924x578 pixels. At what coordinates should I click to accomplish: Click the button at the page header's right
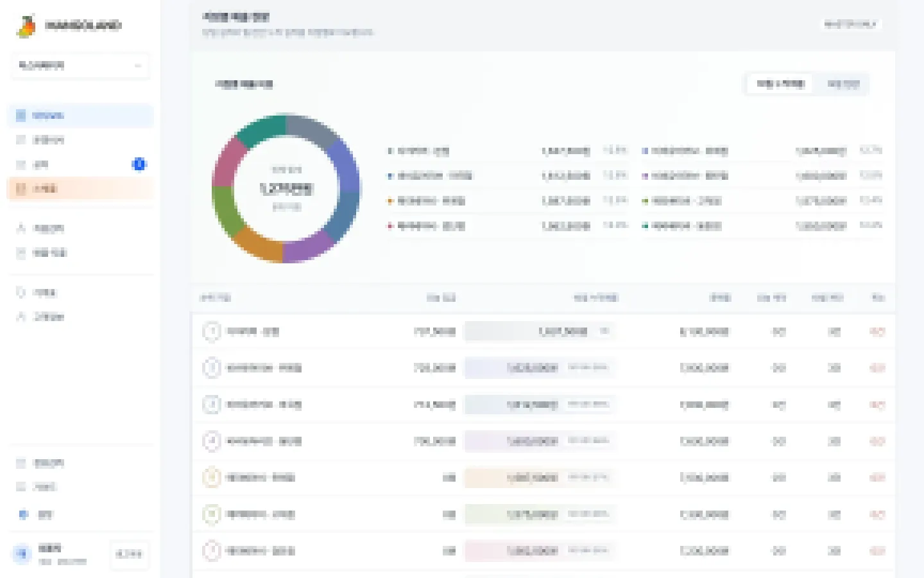point(851,24)
